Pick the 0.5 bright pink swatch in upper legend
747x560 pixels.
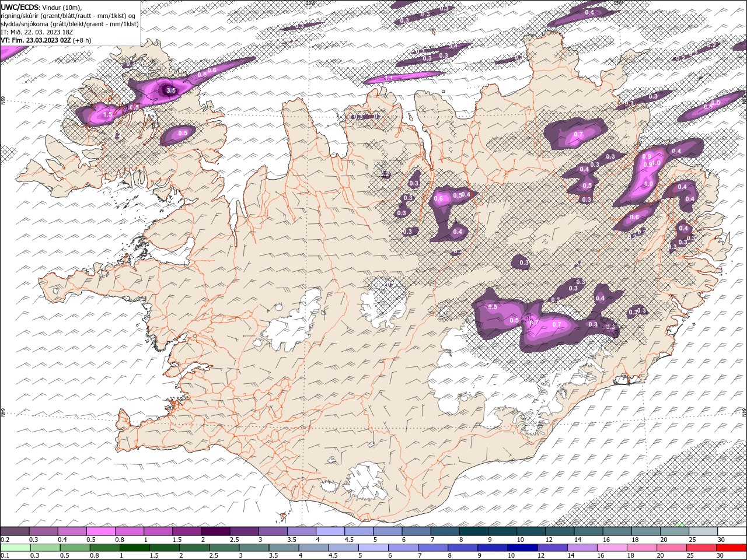pyautogui.click(x=100, y=531)
